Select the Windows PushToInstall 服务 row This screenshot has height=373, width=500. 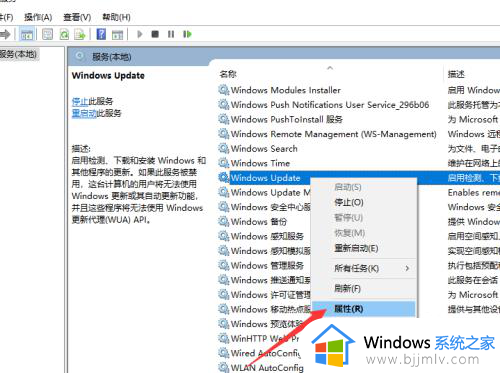point(287,119)
